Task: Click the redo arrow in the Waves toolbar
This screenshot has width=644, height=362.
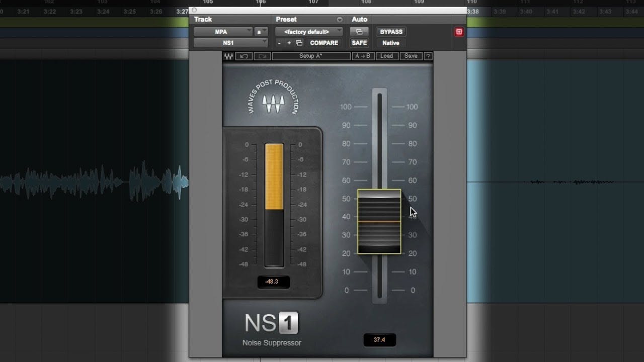Action: (x=262, y=56)
